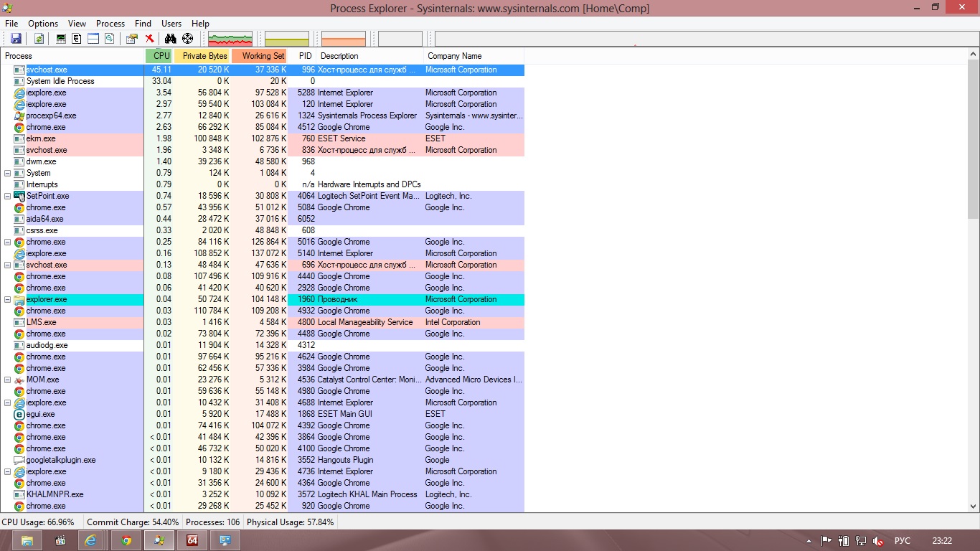Collapse the explorer.exe tree node

pos(8,299)
